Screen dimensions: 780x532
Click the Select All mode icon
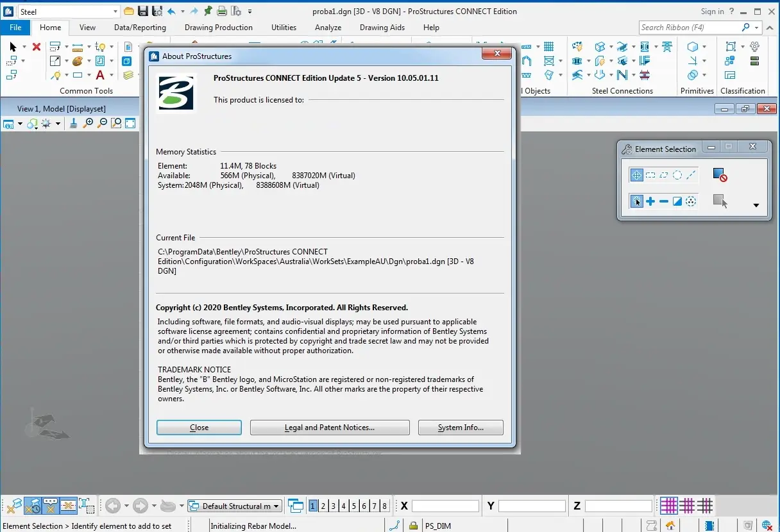tap(691, 201)
